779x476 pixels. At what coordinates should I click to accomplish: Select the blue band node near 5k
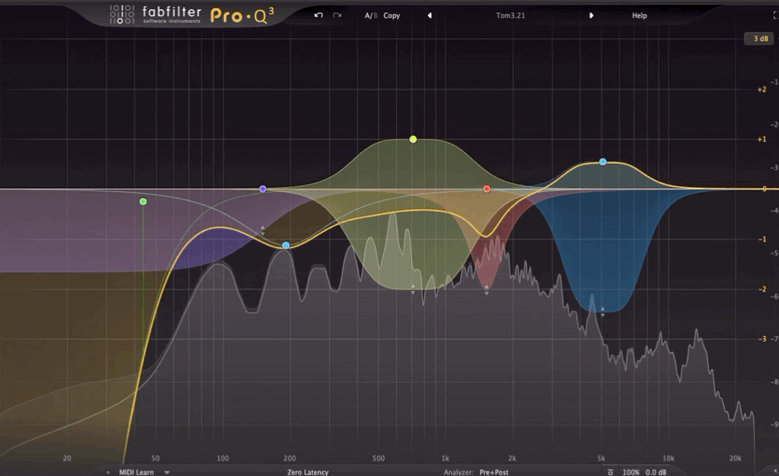[603, 161]
